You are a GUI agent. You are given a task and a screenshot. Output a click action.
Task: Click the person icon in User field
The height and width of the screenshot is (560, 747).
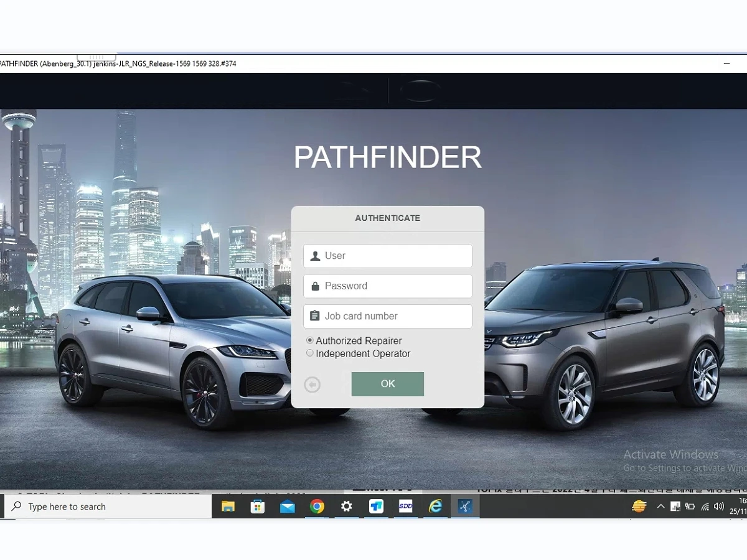315,256
